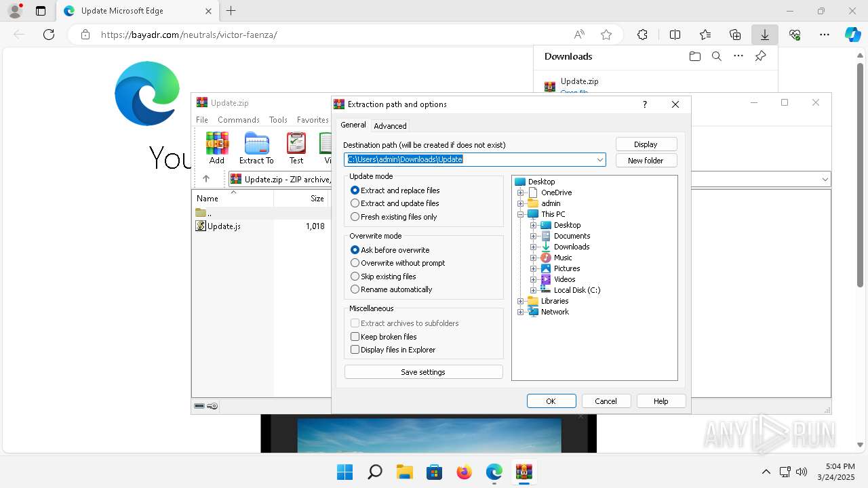Viewport: 868px width, 488px height.
Task: Expand Libraries tree node
Action: point(520,301)
